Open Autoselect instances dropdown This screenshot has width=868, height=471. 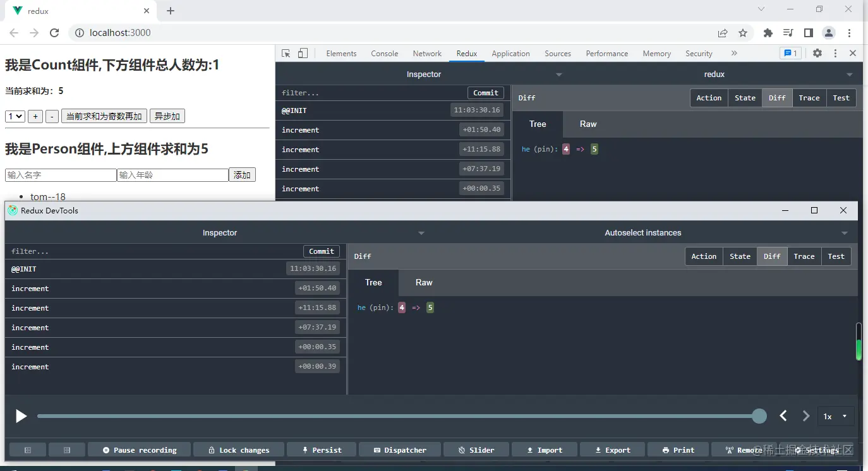642,233
